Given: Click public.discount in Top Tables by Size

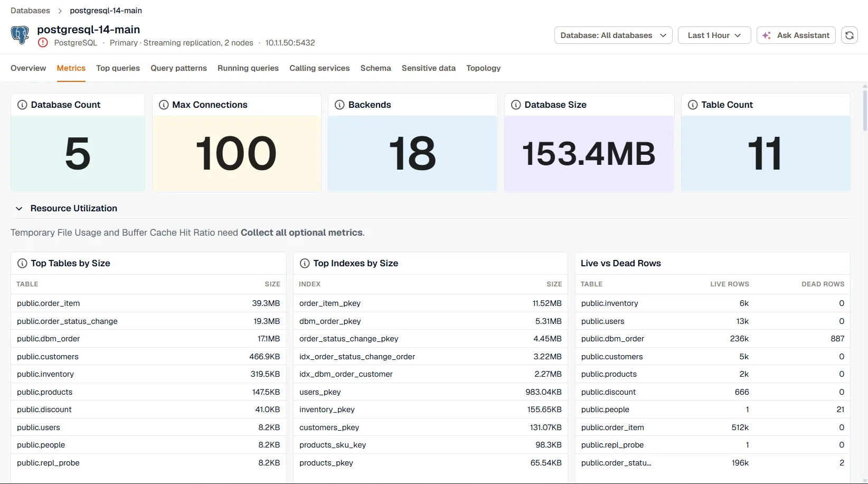Looking at the screenshot, I should (x=44, y=409).
